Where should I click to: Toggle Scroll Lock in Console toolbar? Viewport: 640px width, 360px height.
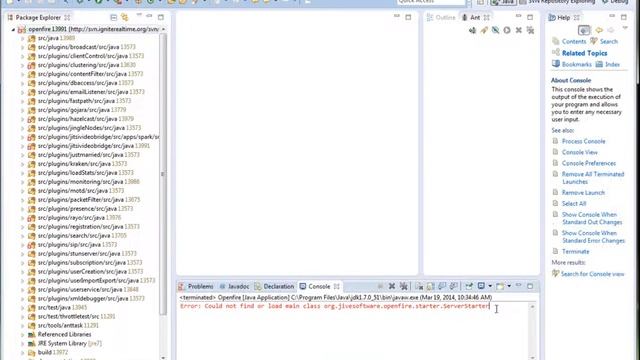430,286
